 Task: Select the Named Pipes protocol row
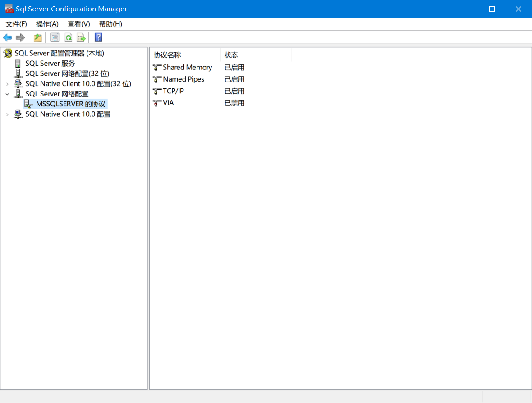pos(183,79)
